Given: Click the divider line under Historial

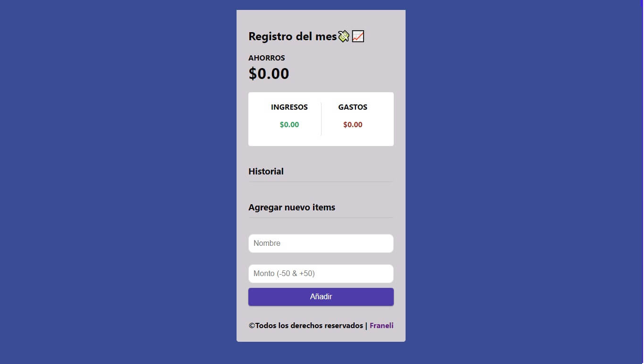Looking at the screenshot, I should pos(321,182).
